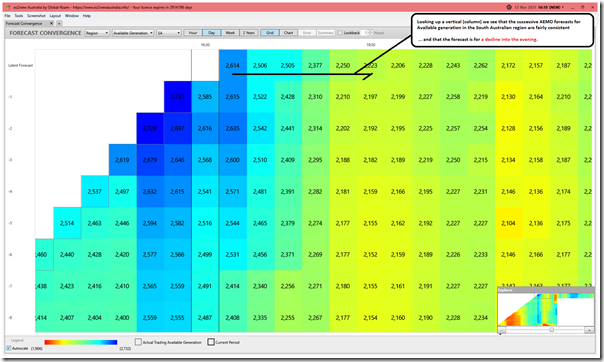This screenshot has width=604, height=362.
Task: Switch to Week time range
Action: pyautogui.click(x=230, y=33)
